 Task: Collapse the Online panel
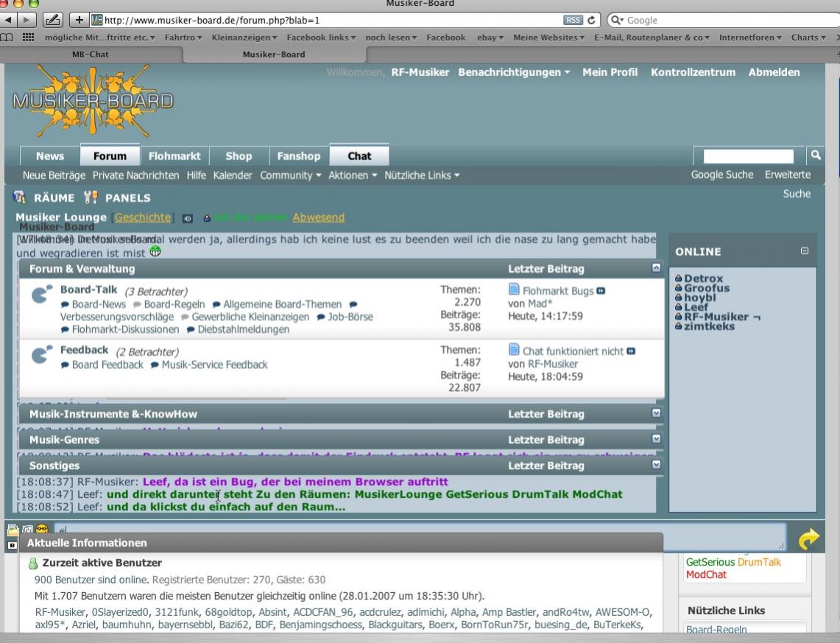pos(804,250)
